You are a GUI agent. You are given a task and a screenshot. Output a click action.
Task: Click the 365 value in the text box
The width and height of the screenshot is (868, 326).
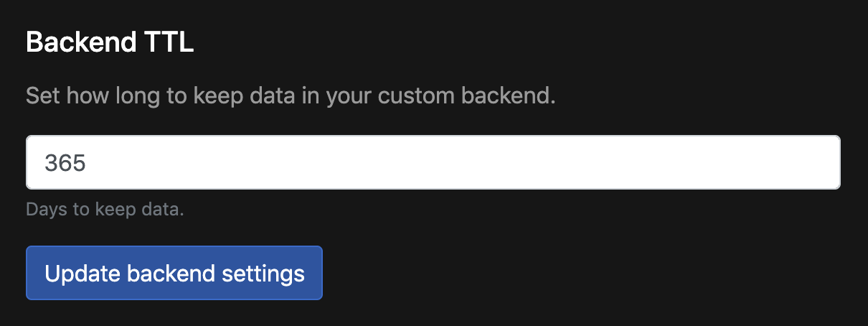click(65, 163)
